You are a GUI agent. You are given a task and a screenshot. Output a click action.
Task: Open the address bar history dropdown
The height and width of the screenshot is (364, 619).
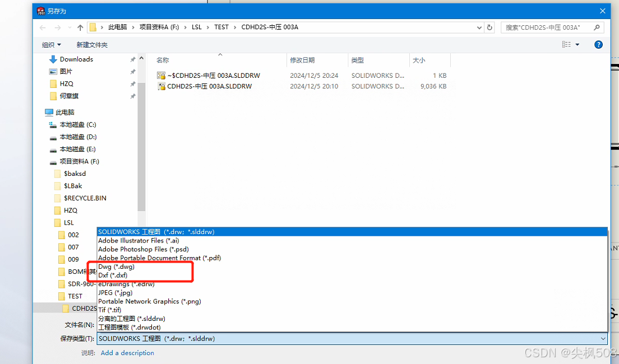[x=479, y=27]
